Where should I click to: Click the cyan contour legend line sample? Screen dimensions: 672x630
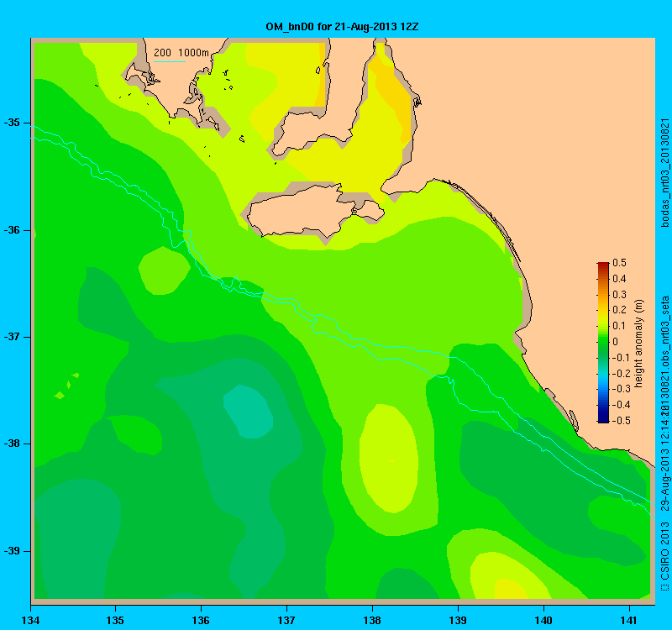[x=170, y=61]
